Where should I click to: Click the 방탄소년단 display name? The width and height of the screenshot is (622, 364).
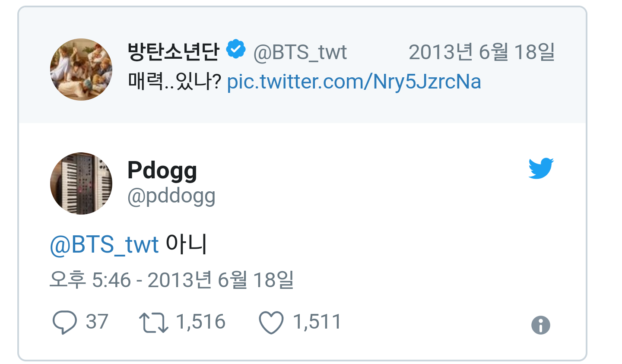pos(174,51)
